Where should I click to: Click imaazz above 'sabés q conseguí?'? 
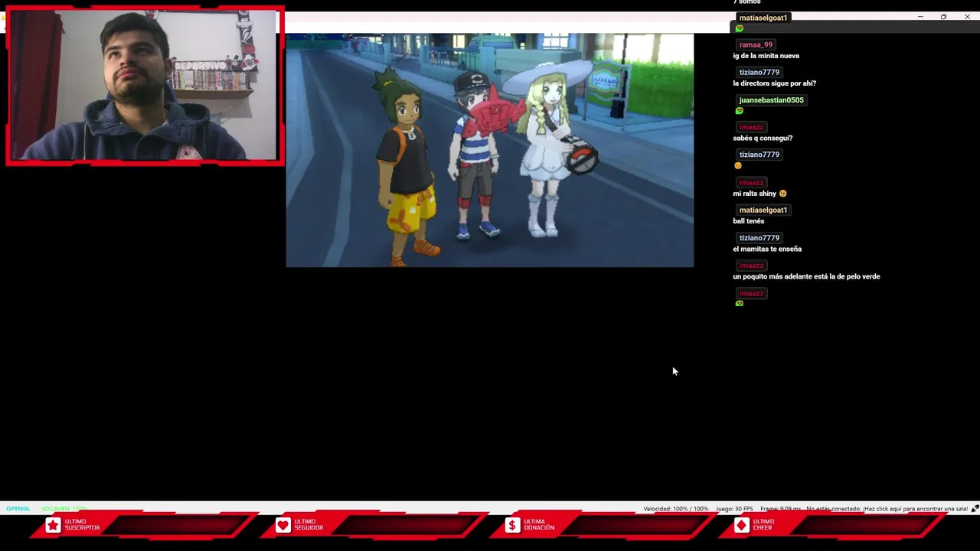coord(751,128)
